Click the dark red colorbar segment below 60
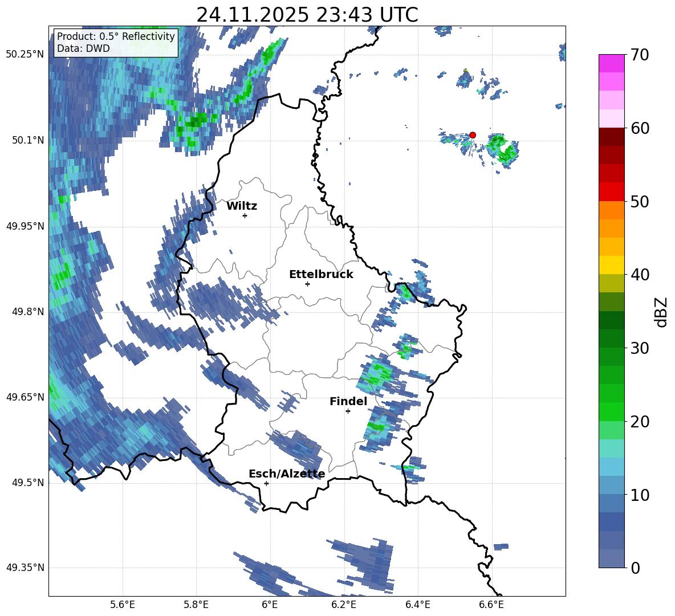The height and width of the screenshot is (616, 675). tap(611, 137)
